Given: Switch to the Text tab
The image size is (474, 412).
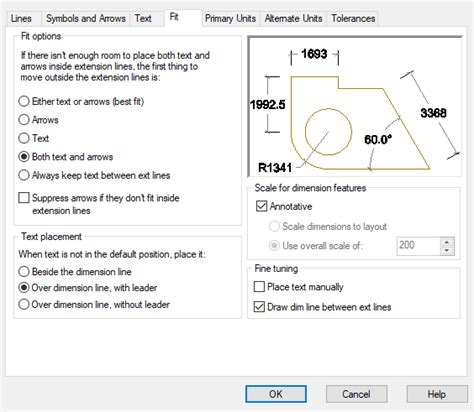Looking at the screenshot, I should (x=143, y=18).
